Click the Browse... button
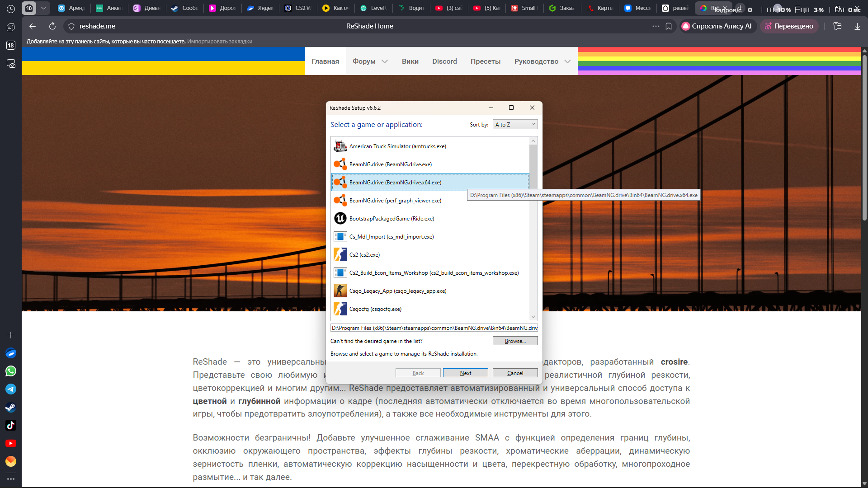 click(x=515, y=341)
